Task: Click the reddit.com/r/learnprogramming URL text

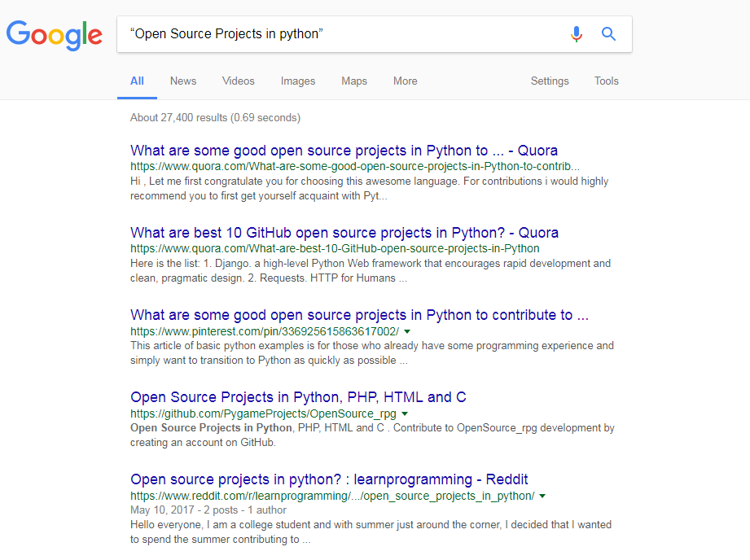Action: [332, 496]
